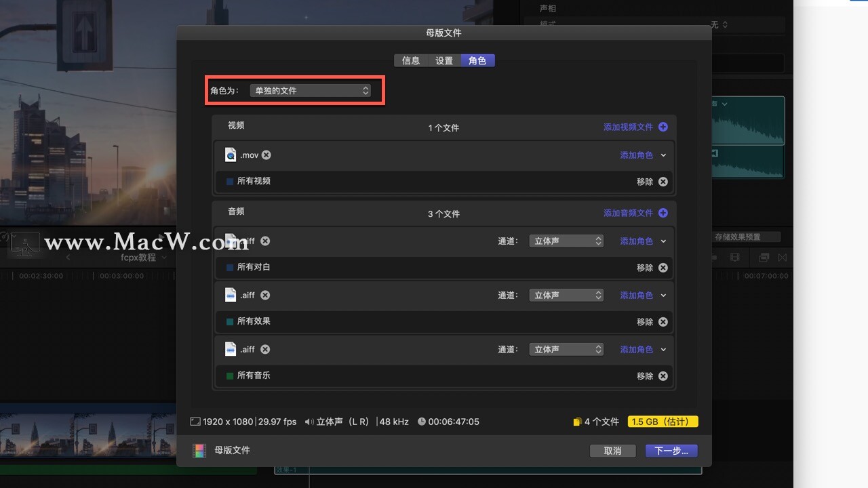Remove the .mov file with its x icon

click(x=267, y=155)
